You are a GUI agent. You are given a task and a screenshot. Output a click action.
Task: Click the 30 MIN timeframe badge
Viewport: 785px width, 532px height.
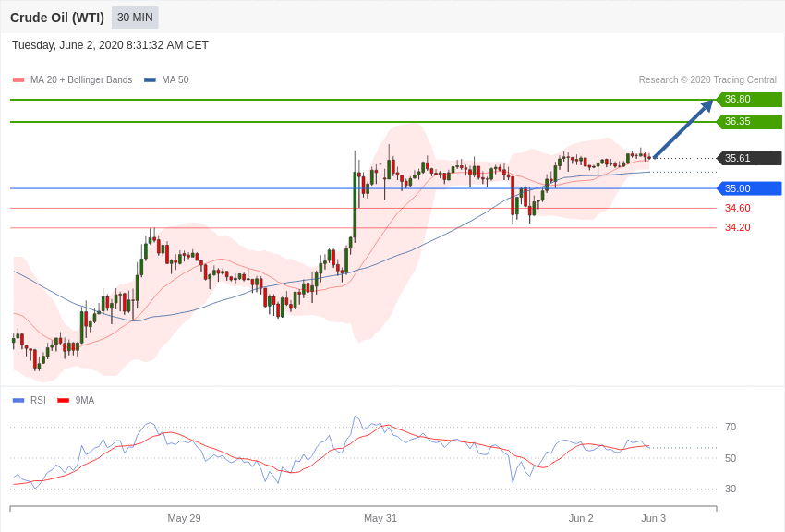point(135,18)
